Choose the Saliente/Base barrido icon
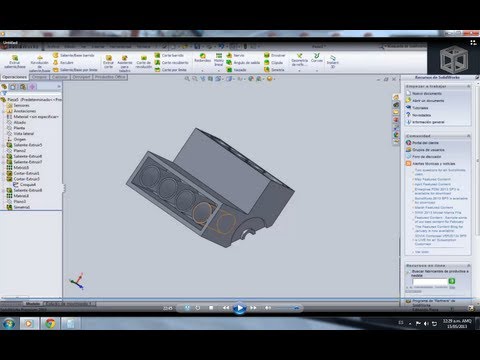Screen dimensions: 480x360 click(x=56, y=55)
